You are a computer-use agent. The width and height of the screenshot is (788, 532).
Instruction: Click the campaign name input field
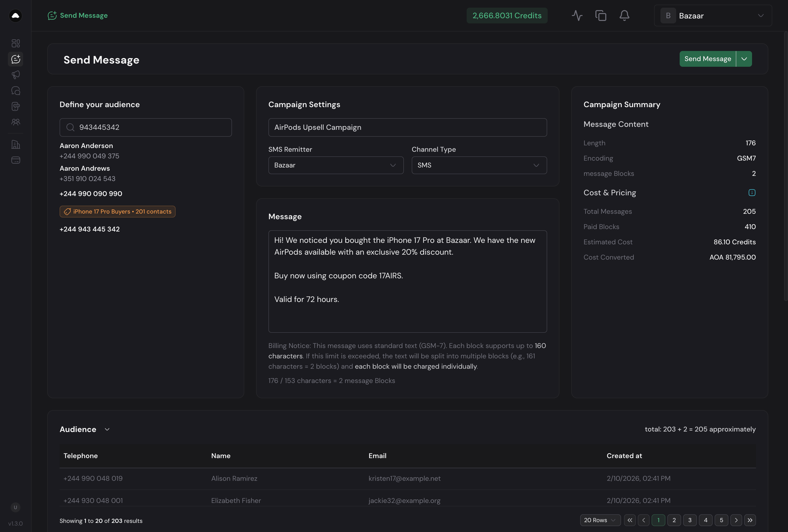pos(408,127)
